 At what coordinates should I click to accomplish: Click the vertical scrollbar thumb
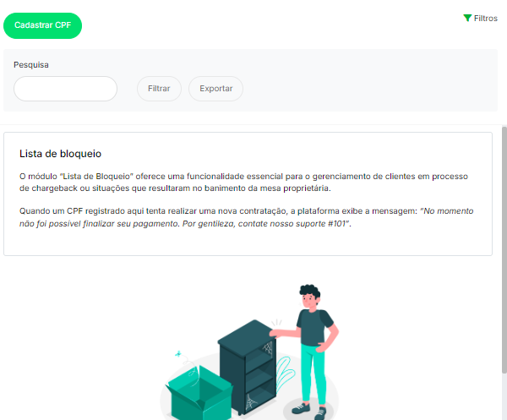pyautogui.click(x=504, y=250)
